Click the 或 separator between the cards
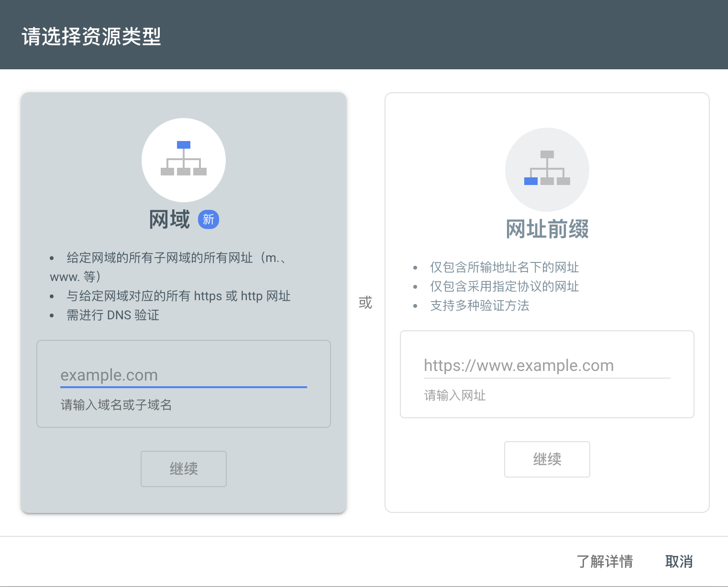This screenshot has height=587, width=728. pyautogui.click(x=364, y=303)
